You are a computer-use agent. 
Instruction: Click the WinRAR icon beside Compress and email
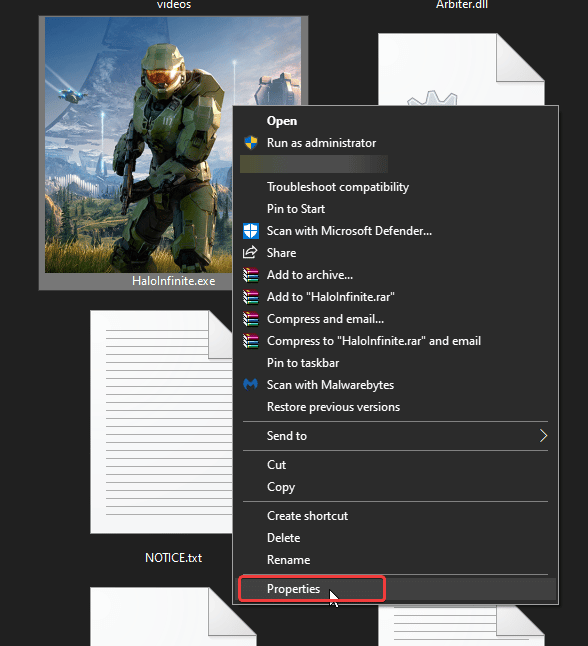tap(251, 319)
